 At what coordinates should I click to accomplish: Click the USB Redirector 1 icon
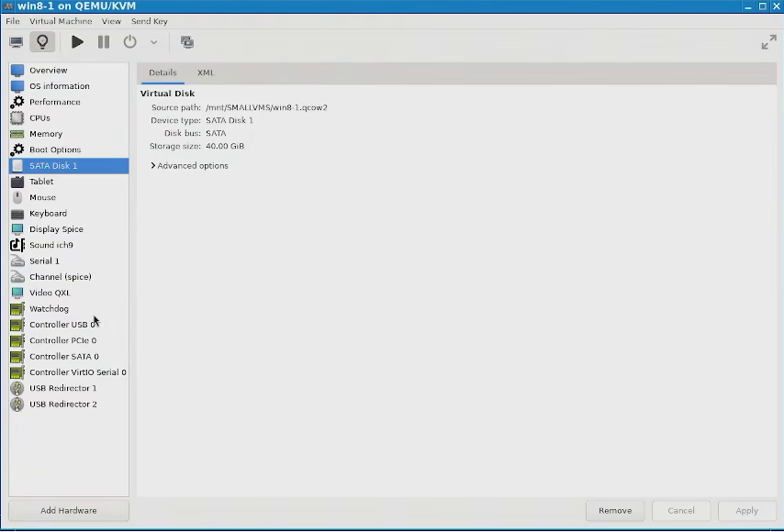(17, 388)
